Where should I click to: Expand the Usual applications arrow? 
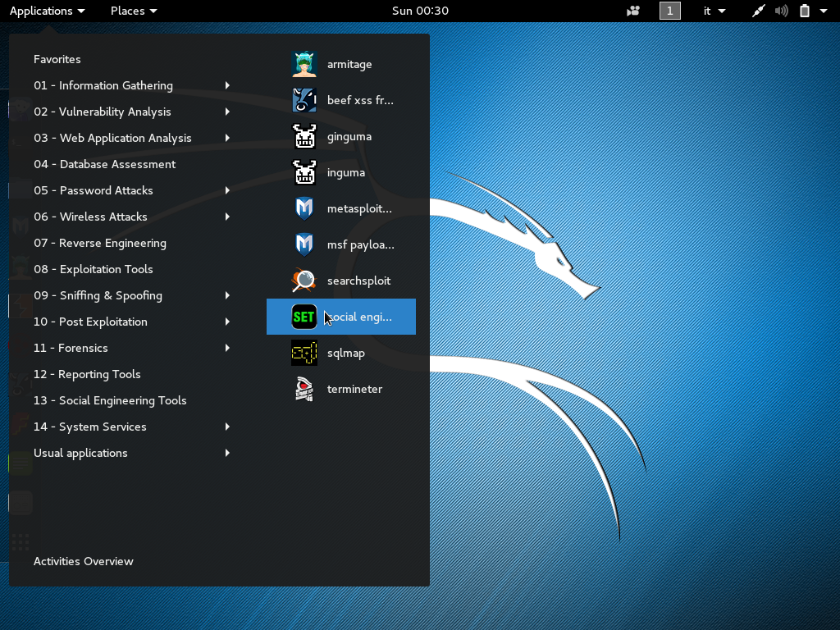click(228, 453)
